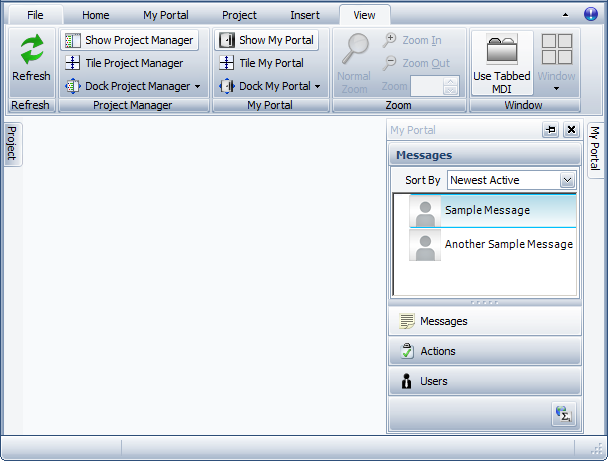Click Tile My Portal icon

[226, 63]
